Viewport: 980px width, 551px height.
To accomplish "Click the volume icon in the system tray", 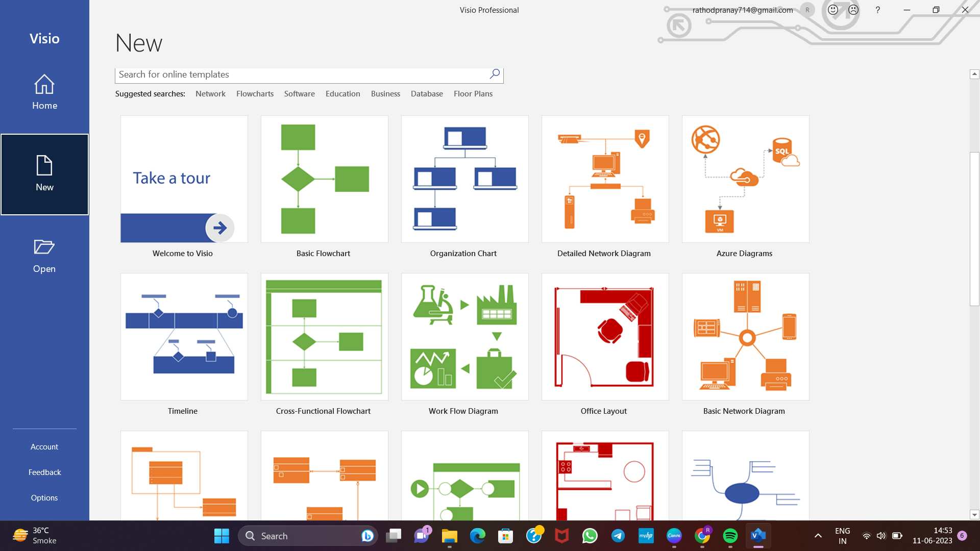I will (x=881, y=536).
